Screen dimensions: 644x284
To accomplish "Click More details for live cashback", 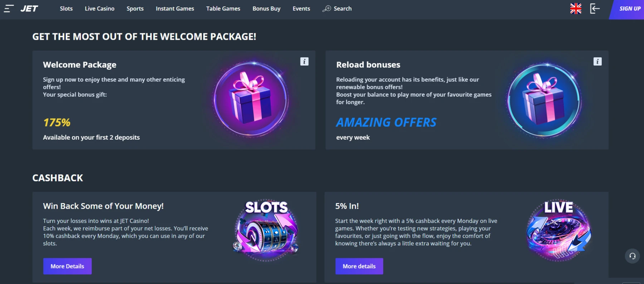I will pos(359,266).
